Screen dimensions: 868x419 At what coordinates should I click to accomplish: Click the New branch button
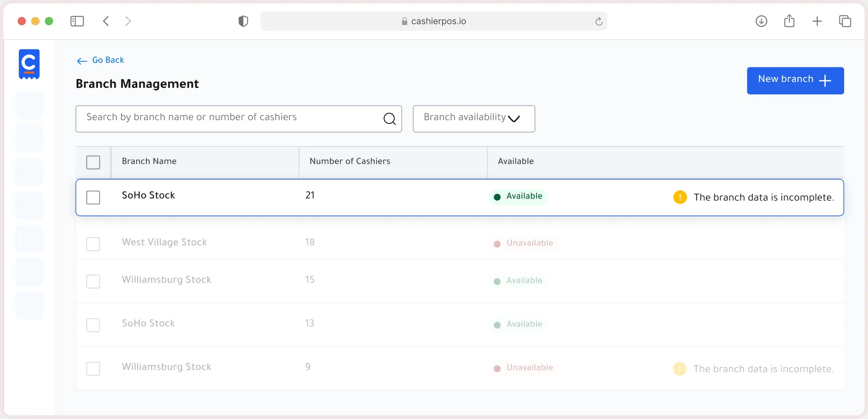point(795,81)
